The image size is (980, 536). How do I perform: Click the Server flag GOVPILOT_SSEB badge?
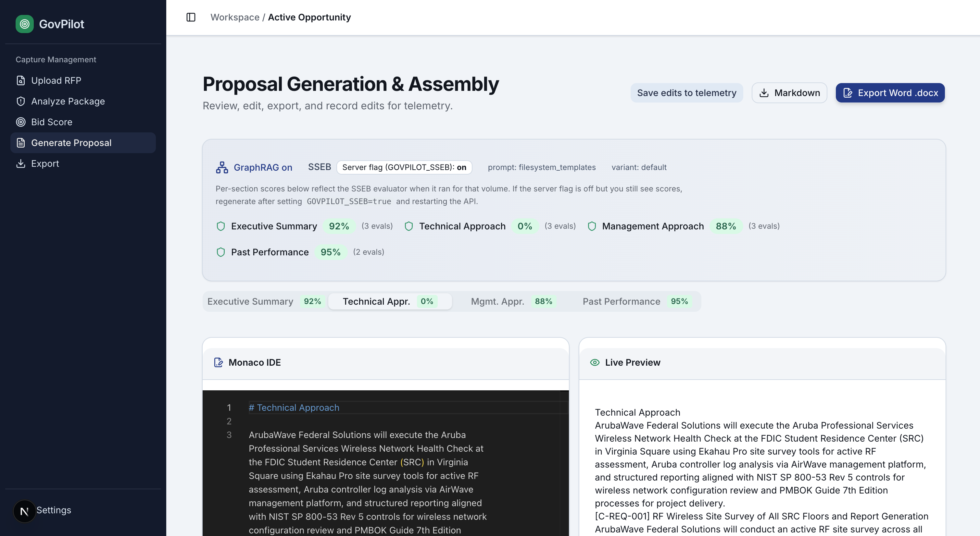point(404,167)
